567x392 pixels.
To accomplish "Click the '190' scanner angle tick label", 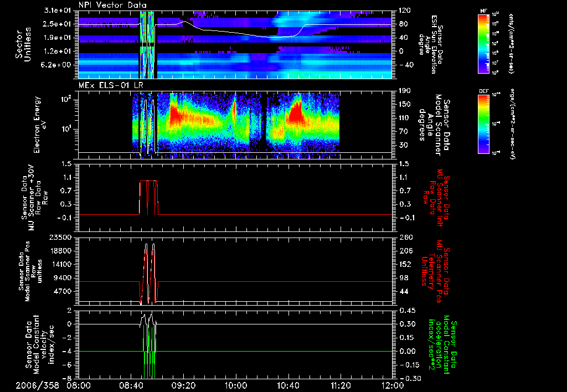I will click(406, 91).
